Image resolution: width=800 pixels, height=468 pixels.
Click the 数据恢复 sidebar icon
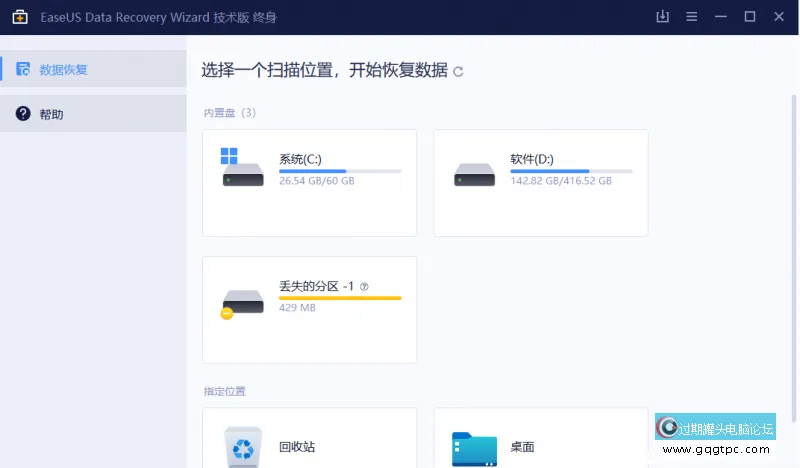[x=23, y=69]
